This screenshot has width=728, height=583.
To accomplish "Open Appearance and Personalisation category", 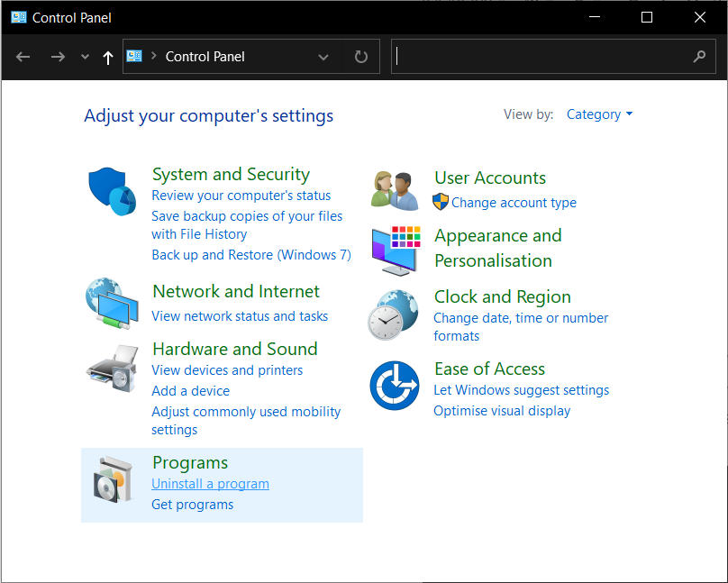I will point(497,248).
